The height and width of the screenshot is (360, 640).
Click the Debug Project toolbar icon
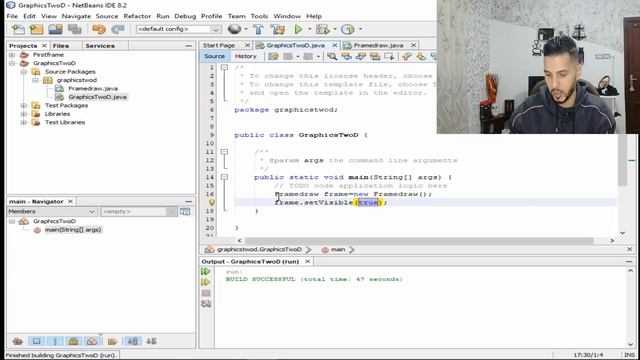tap(322, 29)
